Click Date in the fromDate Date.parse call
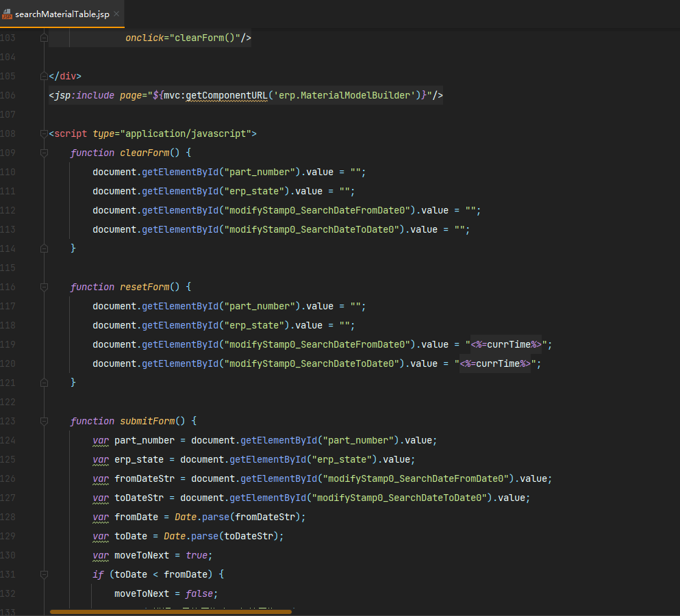Screen dimensions: 680x616 pyautogui.click(x=187, y=517)
